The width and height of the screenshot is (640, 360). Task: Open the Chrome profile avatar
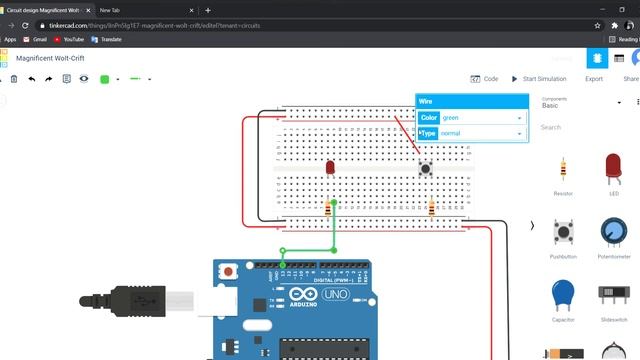[x=629, y=25]
